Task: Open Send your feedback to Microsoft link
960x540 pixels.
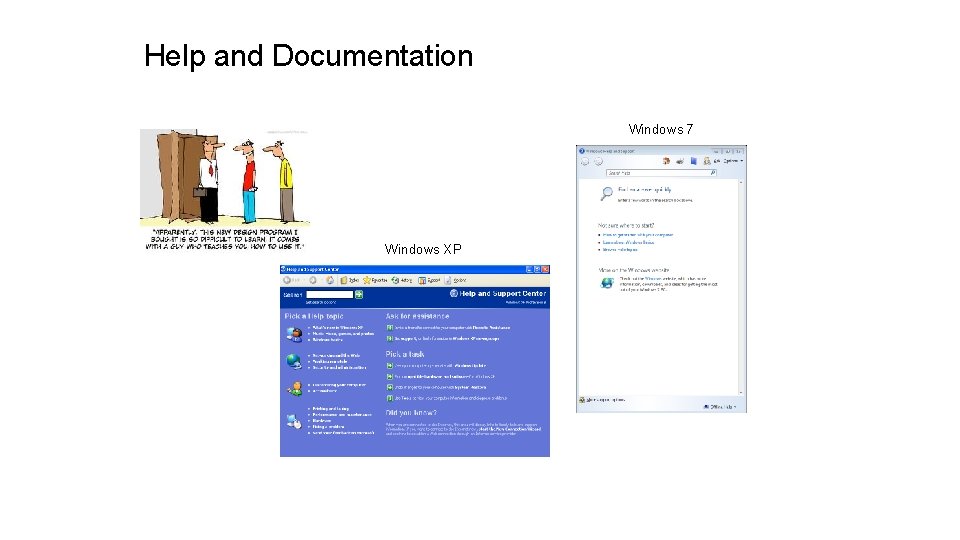Action: pos(343,433)
